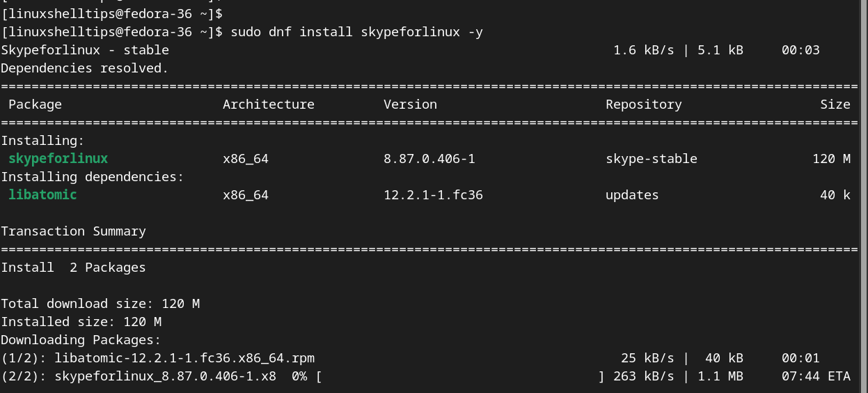868x393 pixels.
Task: Click the green libatomic dependency name
Action: (x=42, y=195)
